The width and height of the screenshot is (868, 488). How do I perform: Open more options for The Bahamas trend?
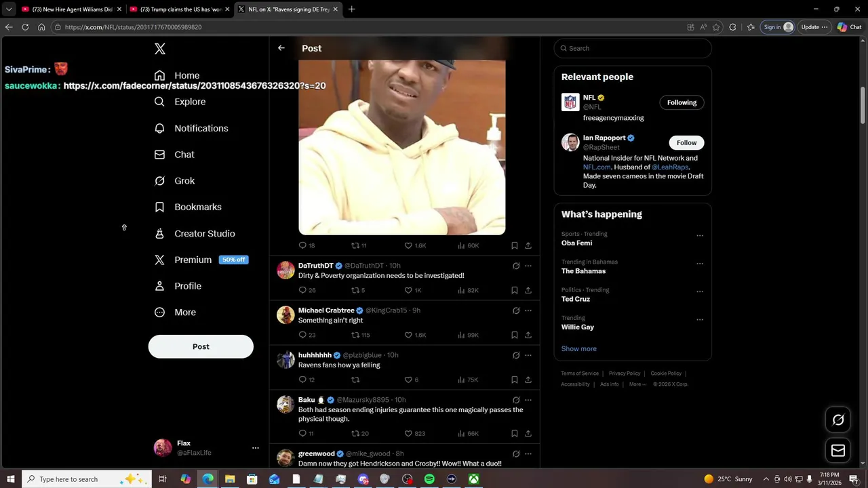700,264
